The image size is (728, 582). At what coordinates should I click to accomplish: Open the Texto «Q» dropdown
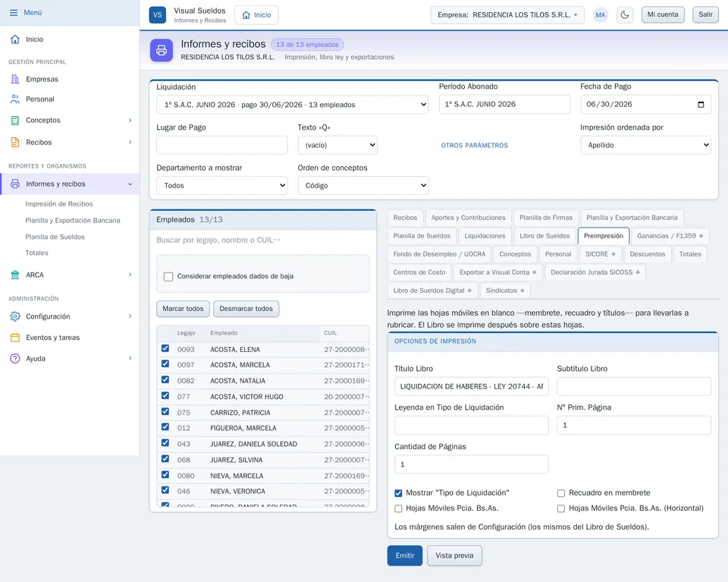tap(337, 145)
